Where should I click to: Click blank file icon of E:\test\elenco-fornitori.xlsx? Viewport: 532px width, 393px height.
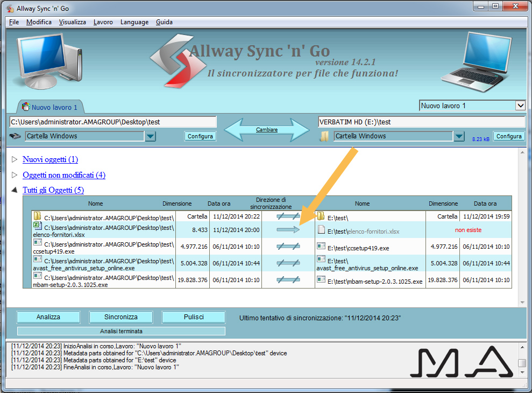point(321,230)
